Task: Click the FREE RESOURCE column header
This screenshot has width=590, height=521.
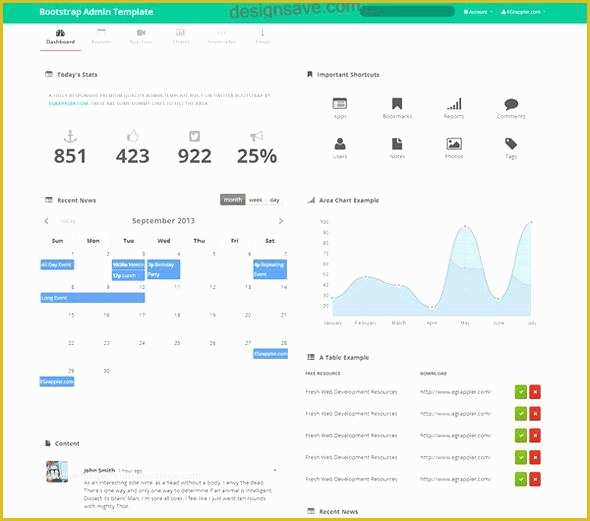Action: click(x=323, y=373)
